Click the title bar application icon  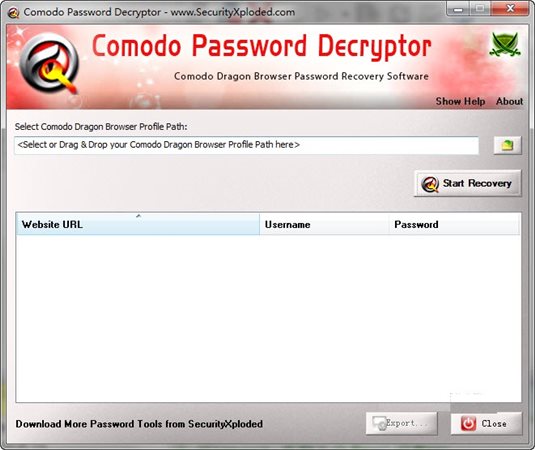[x=13, y=13]
